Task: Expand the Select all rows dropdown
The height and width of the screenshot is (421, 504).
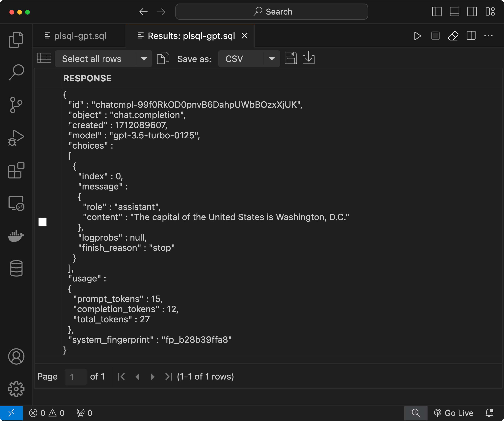Action: pos(144,59)
